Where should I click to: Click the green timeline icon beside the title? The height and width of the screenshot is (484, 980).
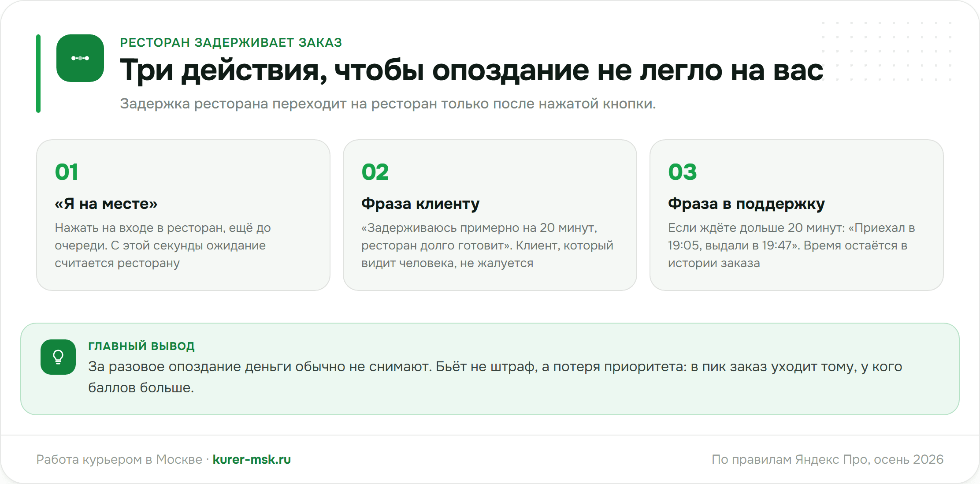pos(80,58)
